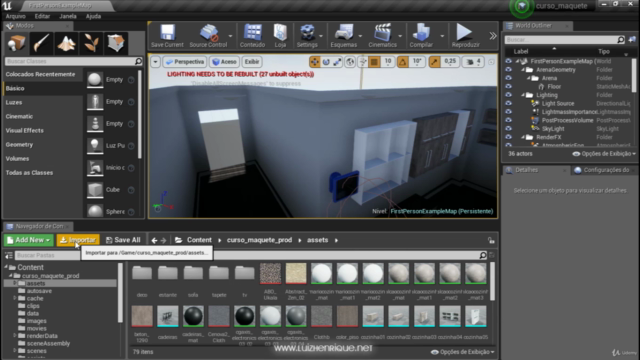
Task: Select the Place mode icon
Action: click(x=16, y=43)
